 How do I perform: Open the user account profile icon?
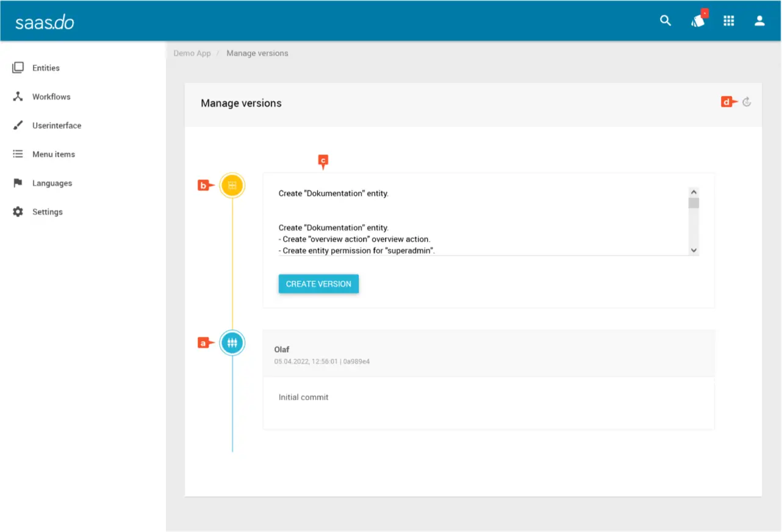coord(759,21)
